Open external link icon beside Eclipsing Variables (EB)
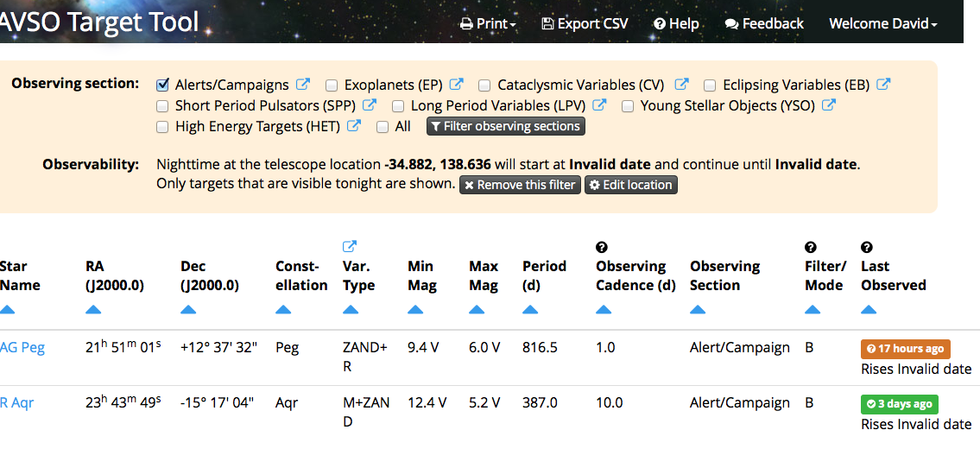The width and height of the screenshot is (980, 449). coord(883,85)
